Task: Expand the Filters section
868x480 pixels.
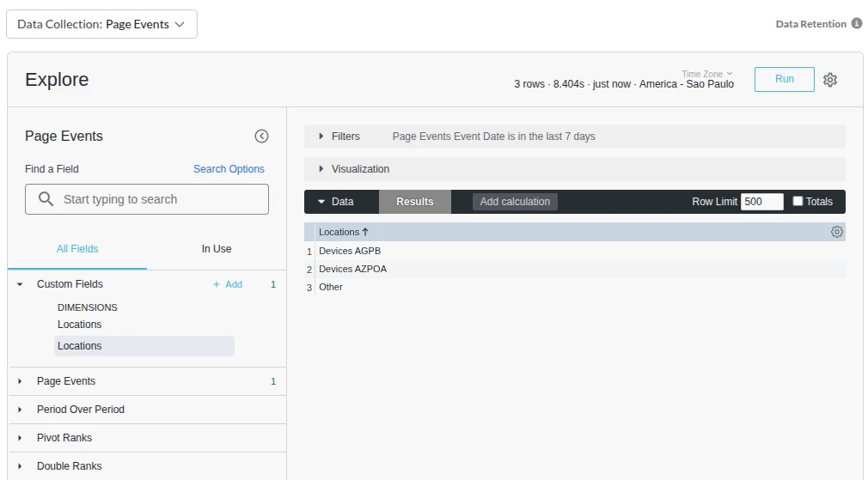Action: pyautogui.click(x=321, y=136)
